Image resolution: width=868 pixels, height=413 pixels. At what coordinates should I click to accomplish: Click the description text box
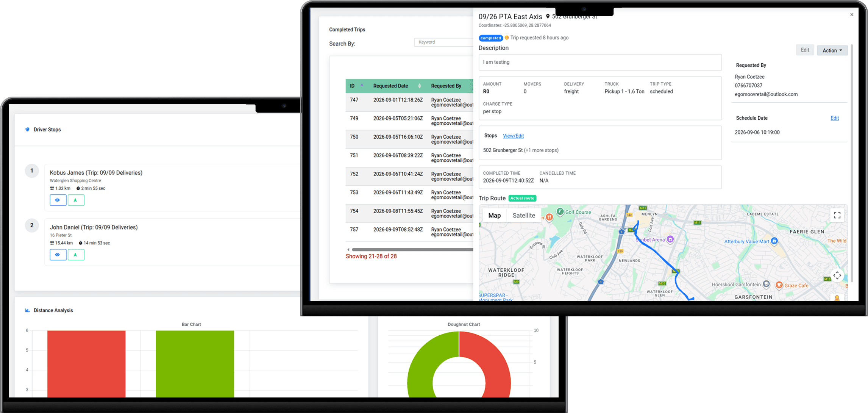600,62
